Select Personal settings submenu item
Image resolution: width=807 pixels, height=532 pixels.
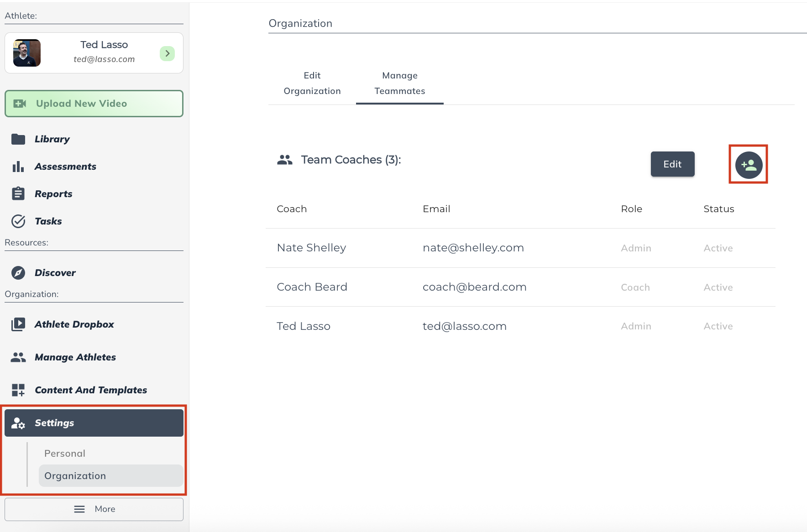coord(65,454)
